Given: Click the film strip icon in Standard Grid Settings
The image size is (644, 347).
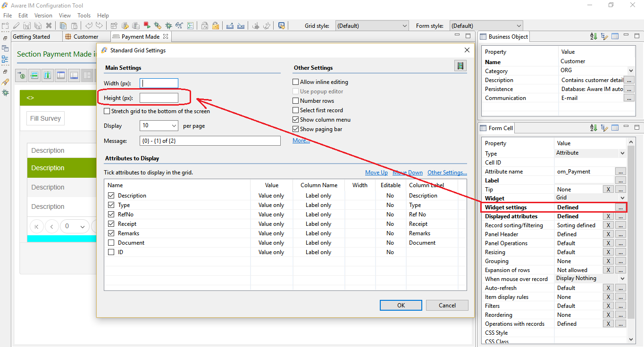Looking at the screenshot, I should pyautogui.click(x=460, y=66).
